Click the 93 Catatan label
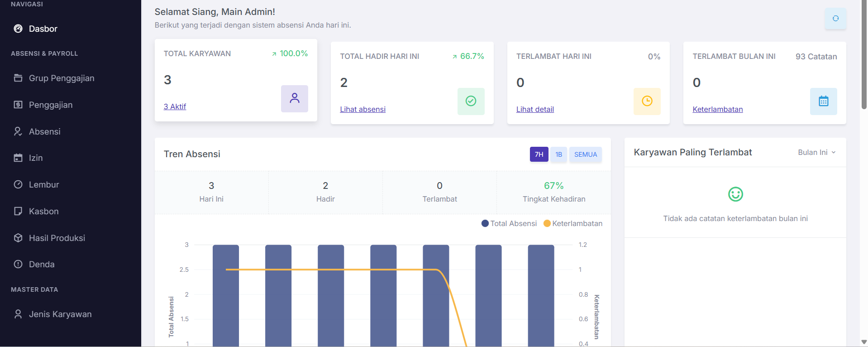This screenshot has height=347, width=868. [816, 57]
